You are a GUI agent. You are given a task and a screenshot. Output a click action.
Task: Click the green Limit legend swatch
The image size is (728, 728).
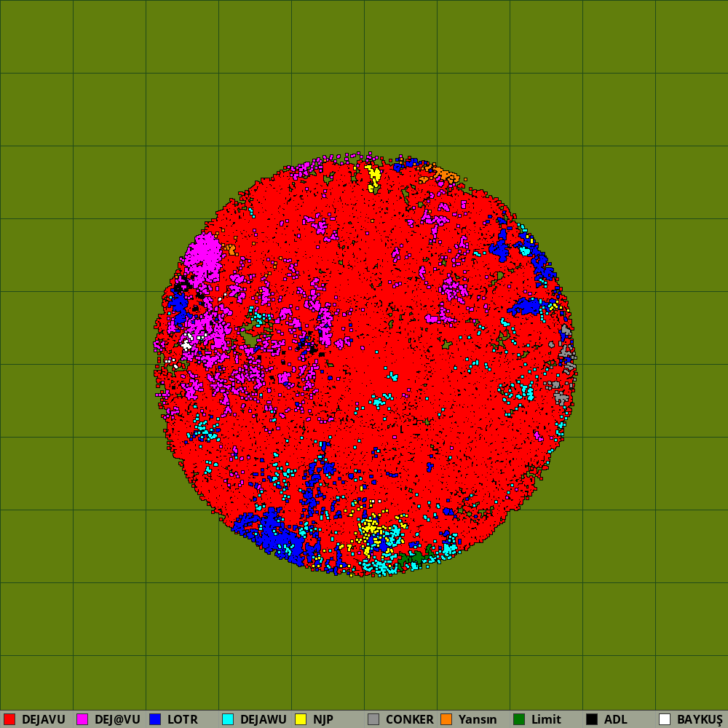click(519, 719)
